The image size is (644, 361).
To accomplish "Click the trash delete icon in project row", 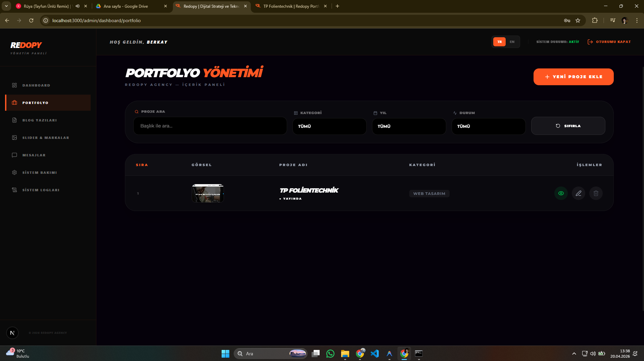I will pos(596,193).
